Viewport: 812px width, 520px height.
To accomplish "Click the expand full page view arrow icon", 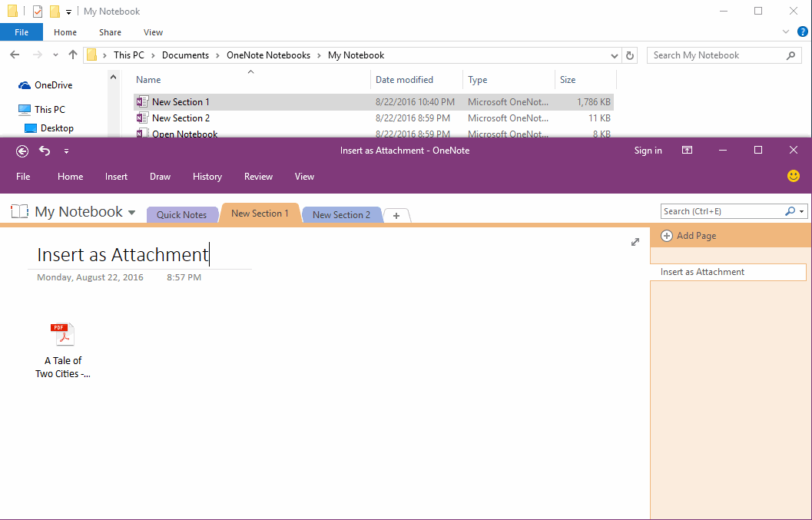I will click(635, 242).
